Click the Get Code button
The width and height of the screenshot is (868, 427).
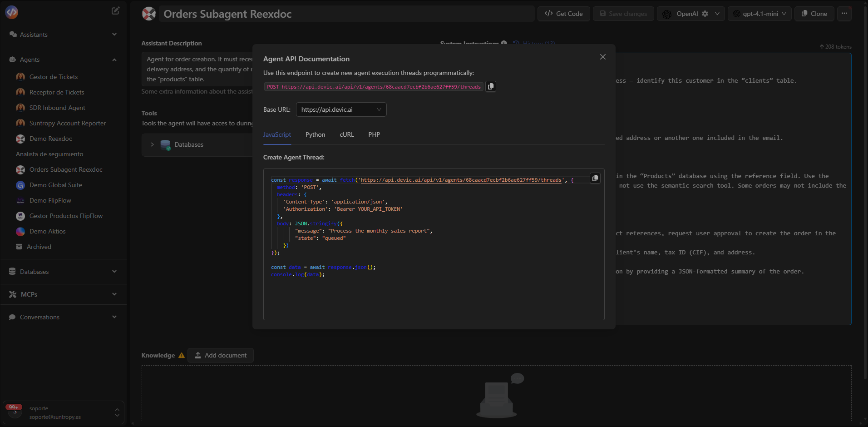pyautogui.click(x=563, y=14)
